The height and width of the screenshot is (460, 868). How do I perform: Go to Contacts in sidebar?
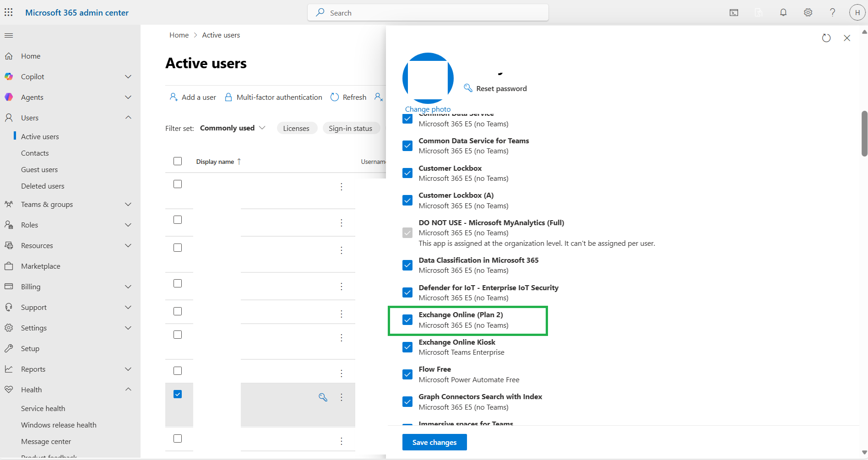coord(35,153)
